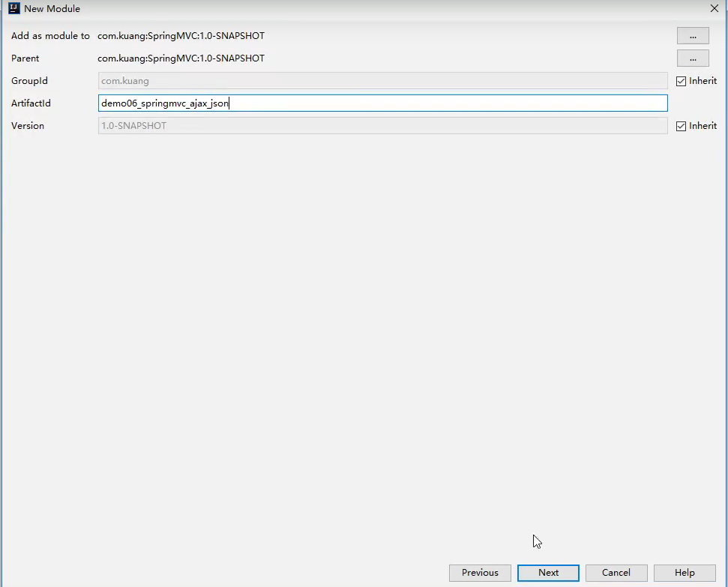Close the New Module dialog

(714, 8)
